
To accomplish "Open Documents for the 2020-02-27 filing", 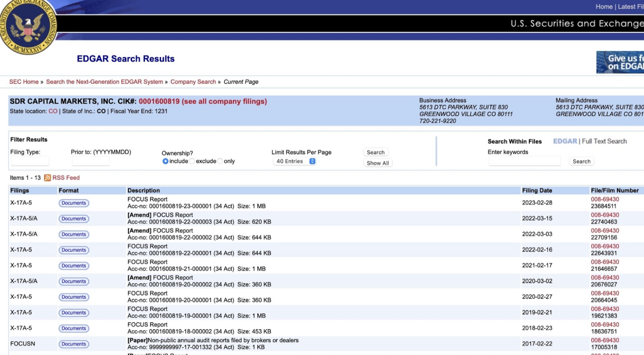I will (x=74, y=297).
